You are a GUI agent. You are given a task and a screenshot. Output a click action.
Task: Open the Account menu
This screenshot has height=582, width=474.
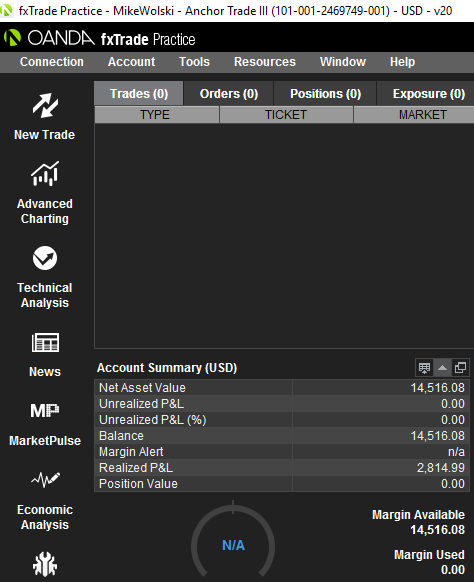click(131, 62)
